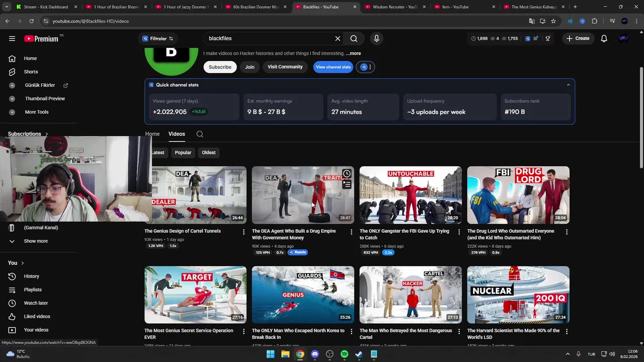Click the Visit Community button
Screen dimensions: 644x362
(x=285, y=67)
